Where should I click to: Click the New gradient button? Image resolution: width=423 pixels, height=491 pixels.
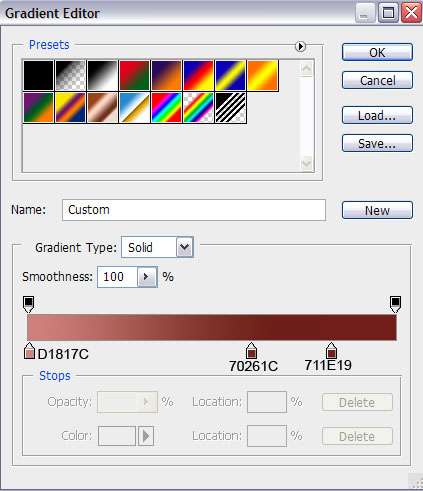(x=377, y=210)
